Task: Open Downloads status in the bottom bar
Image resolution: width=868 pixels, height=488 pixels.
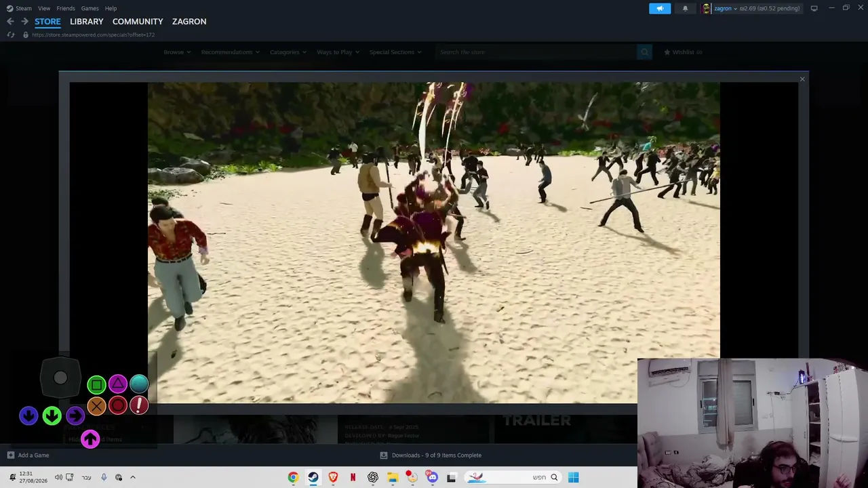Action: (x=431, y=455)
